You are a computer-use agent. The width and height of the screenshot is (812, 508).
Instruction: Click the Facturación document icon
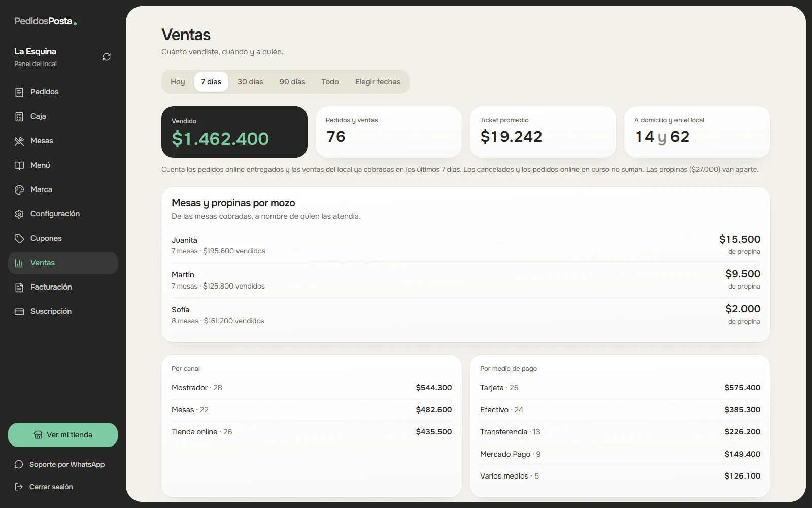19,287
